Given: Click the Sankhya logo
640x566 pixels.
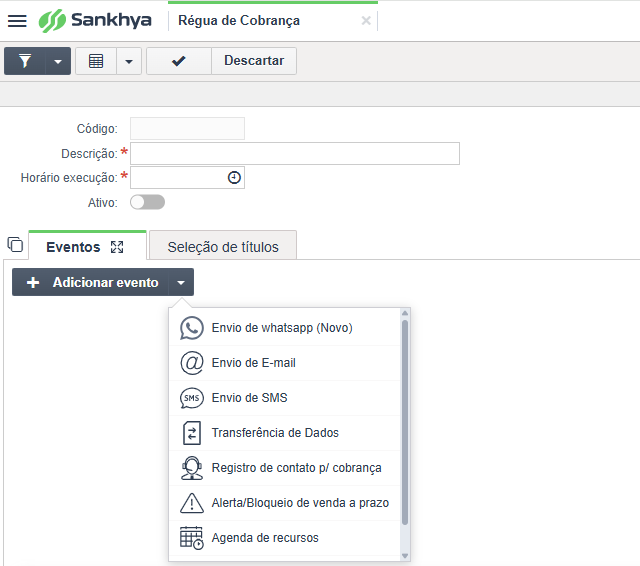Looking at the screenshot, I should coord(95,20).
